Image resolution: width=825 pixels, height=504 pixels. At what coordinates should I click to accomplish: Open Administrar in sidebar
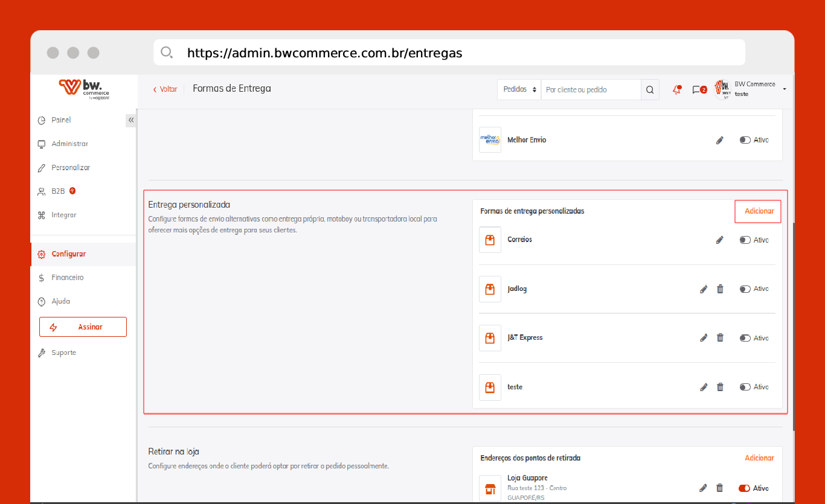(69, 144)
